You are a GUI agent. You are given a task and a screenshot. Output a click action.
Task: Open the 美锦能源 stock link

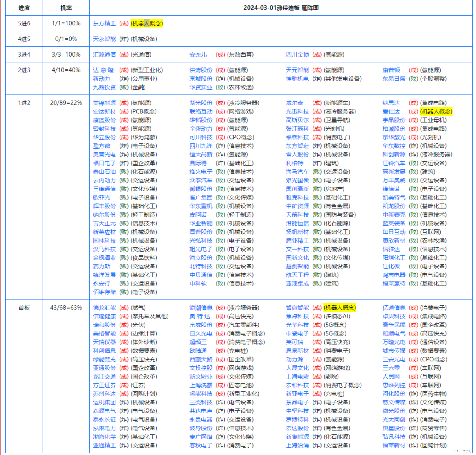pos(104,103)
